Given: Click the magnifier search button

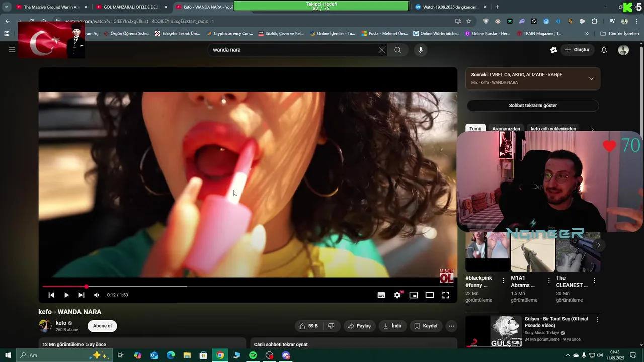Looking at the screenshot, I should point(397,50).
